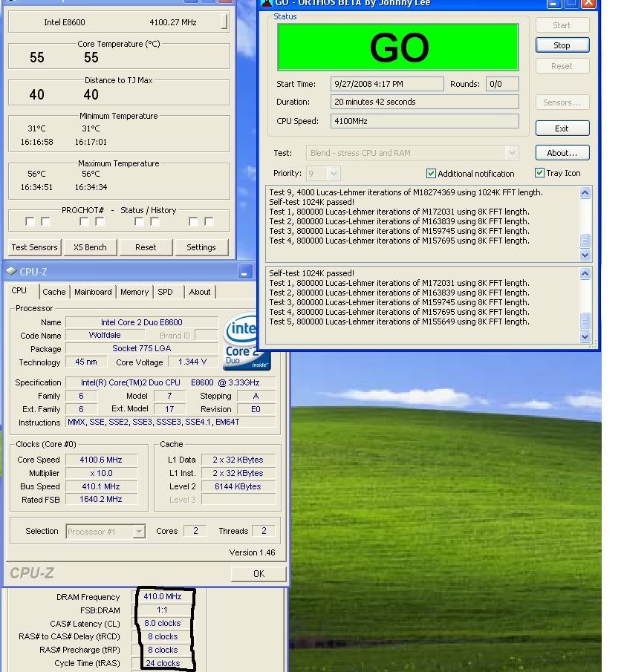Screen dimensions: 624x672
Task: Minimize the CPU-Z window
Action: click(x=244, y=272)
